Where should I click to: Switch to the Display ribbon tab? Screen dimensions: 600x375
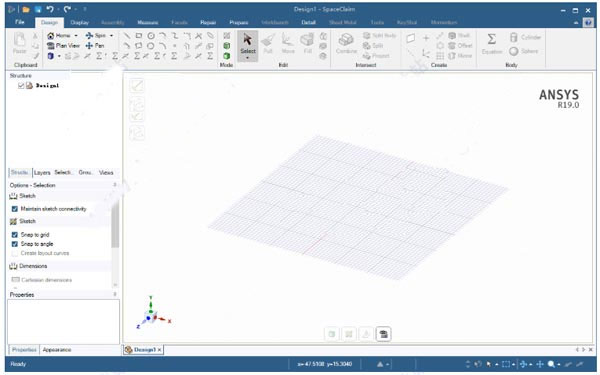(80, 23)
